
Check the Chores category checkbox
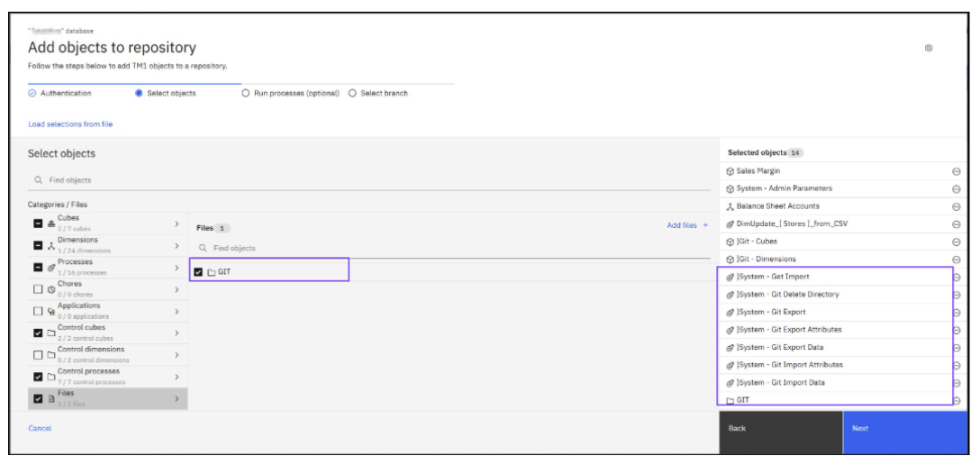click(x=38, y=289)
